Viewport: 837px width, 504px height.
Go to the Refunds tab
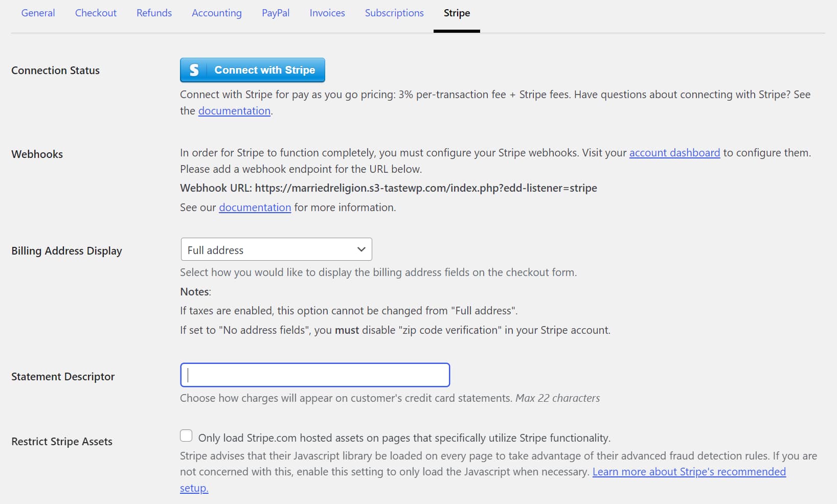[154, 13]
